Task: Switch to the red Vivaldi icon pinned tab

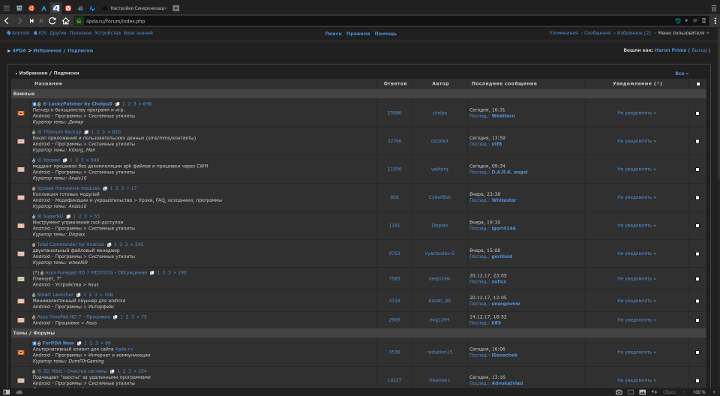Action: [x=68, y=8]
